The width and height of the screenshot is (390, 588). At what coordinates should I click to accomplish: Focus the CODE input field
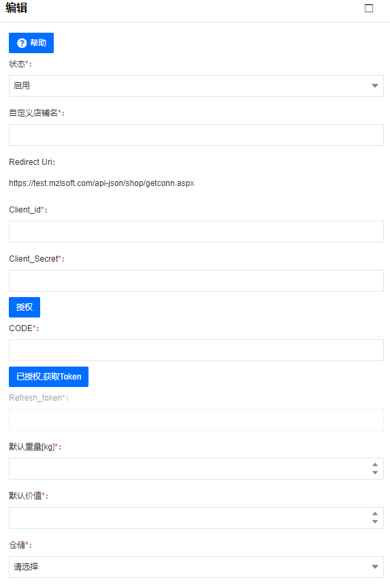tap(196, 350)
